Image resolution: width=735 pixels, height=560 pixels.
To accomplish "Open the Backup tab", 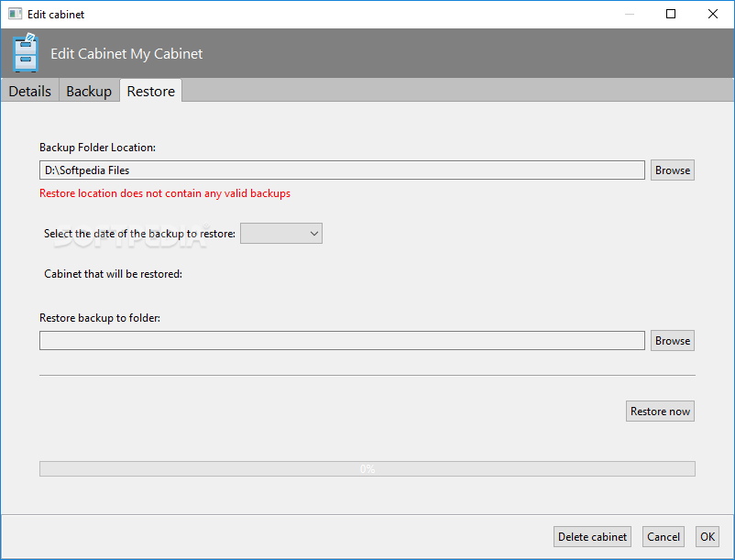I will click(89, 91).
